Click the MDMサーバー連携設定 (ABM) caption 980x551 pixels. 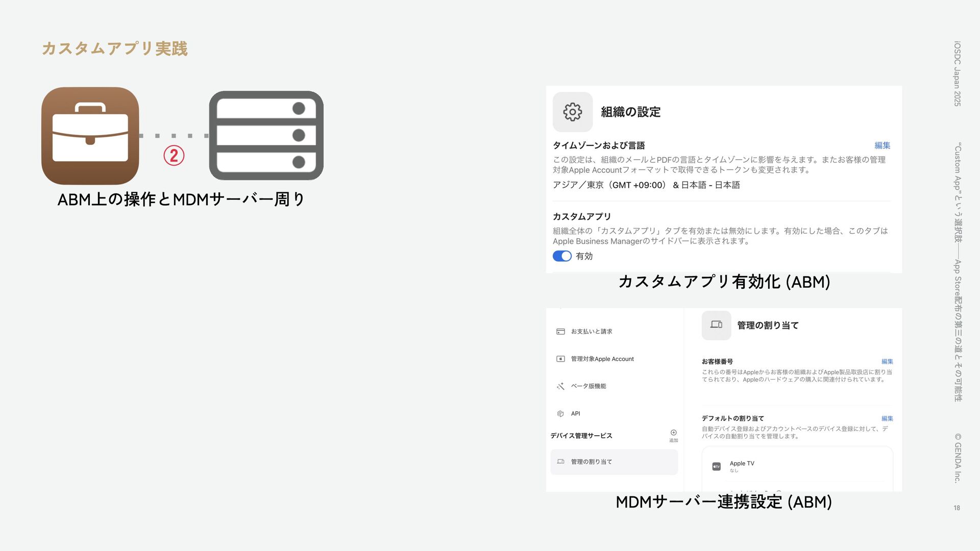[724, 502]
